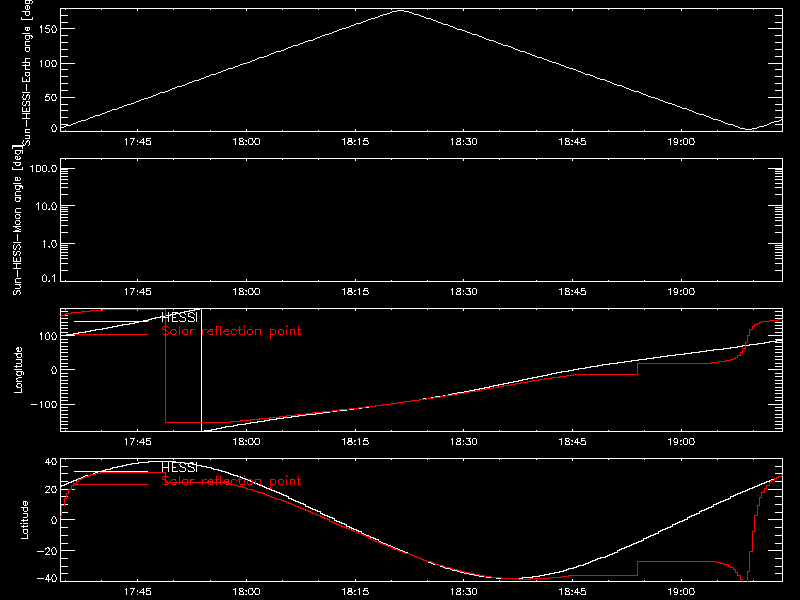Click the 20 tick on Latitude plot
The height and width of the screenshot is (600, 800).
point(52,490)
